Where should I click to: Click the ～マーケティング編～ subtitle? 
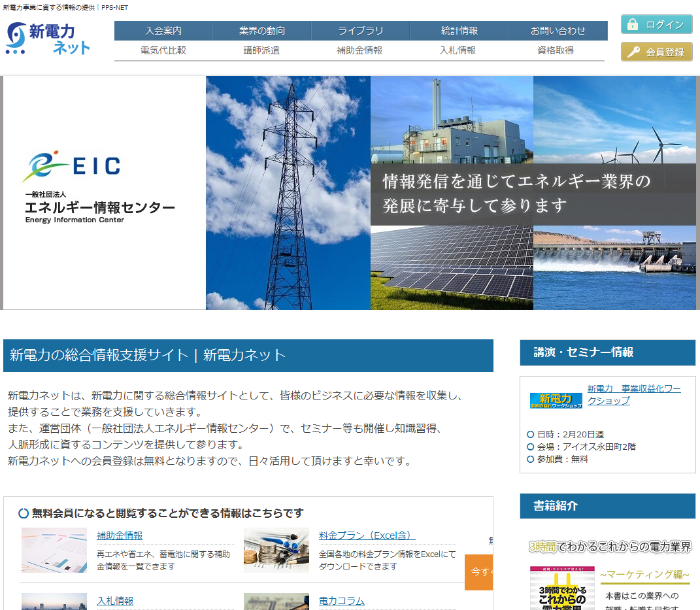point(645,574)
